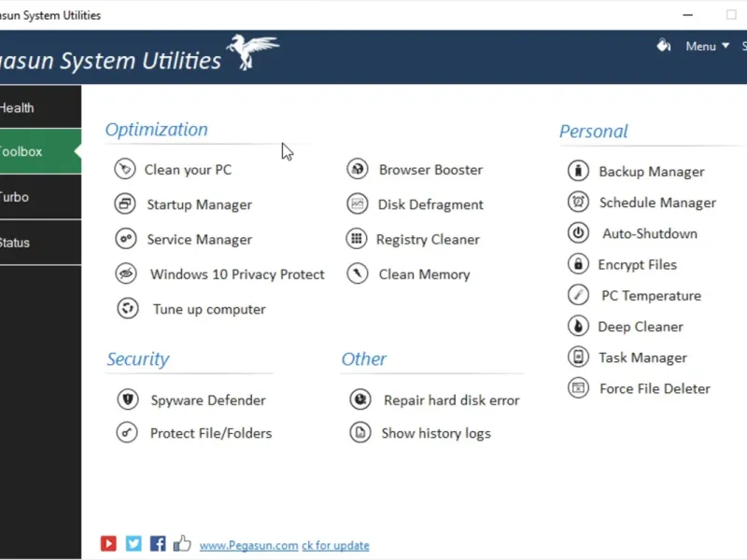Click the Backup Manager label
The image size is (747, 560).
(652, 172)
